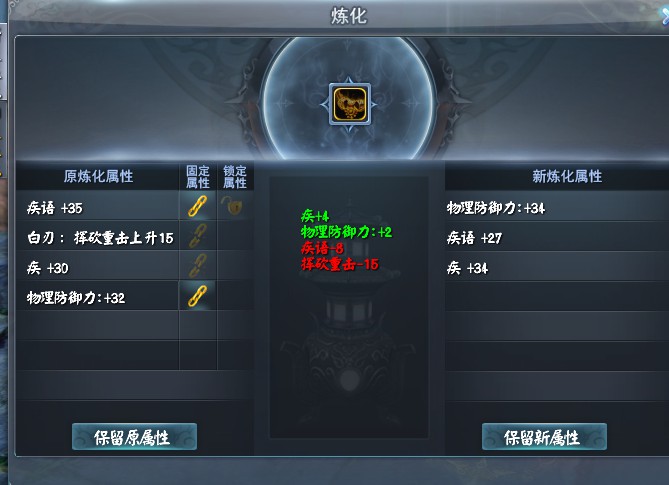
Task: Click the gold equipment item icon in the orb
Action: pyautogui.click(x=349, y=104)
